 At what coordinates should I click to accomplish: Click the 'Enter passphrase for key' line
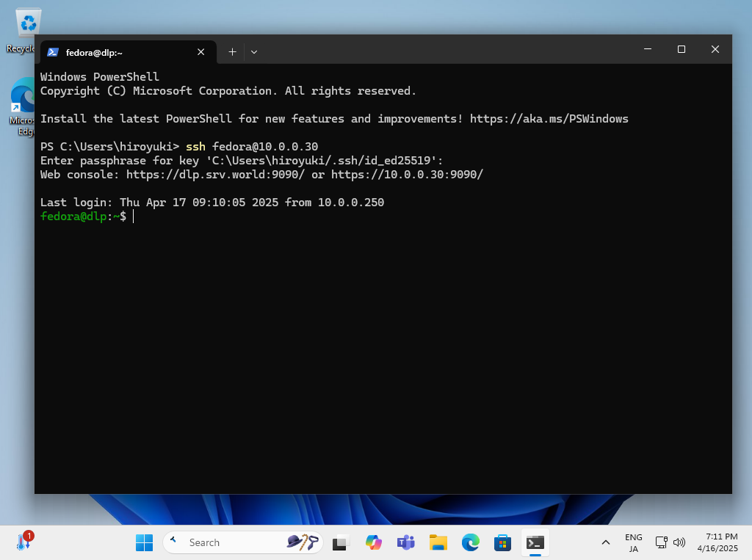click(242, 161)
